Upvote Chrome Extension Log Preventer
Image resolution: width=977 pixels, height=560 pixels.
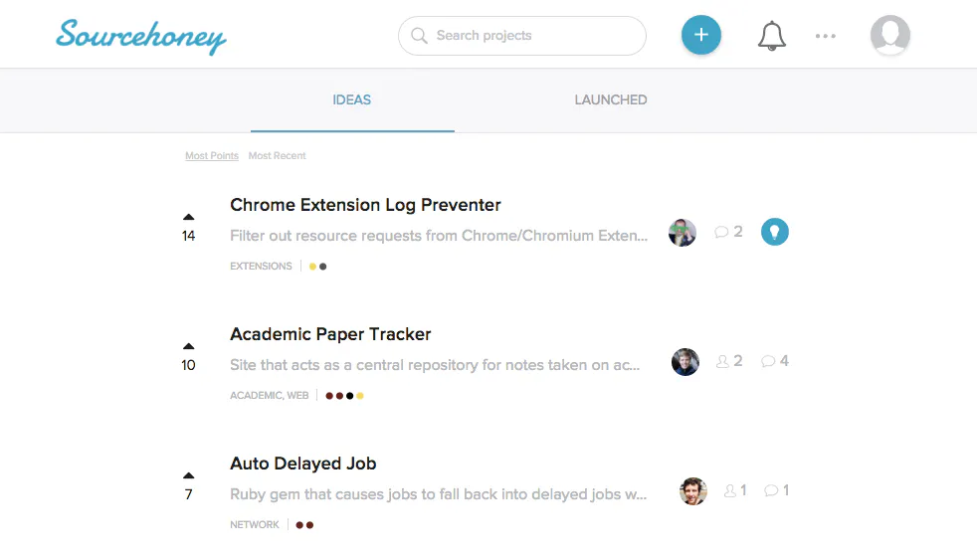pyautogui.click(x=189, y=217)
